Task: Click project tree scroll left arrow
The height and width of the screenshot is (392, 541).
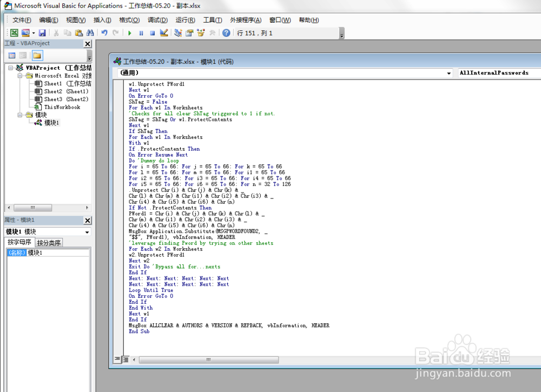Action: (9, 208)
